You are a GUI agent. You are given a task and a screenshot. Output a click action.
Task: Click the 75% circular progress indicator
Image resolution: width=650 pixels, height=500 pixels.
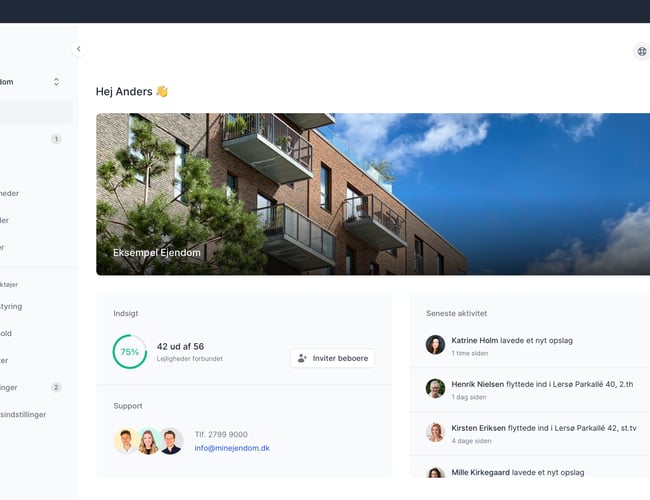(130, 352)
